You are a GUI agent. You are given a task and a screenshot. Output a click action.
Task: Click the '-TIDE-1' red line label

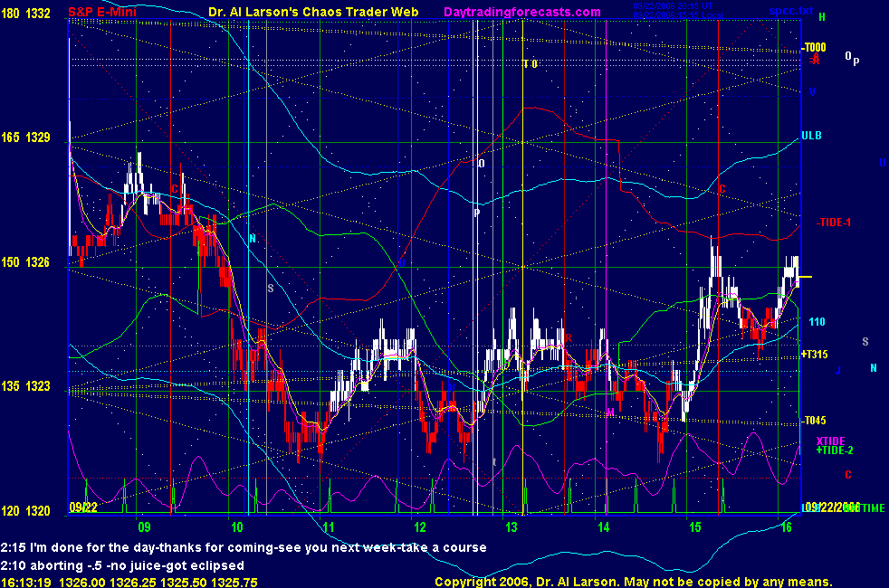[x=834, y=223]
